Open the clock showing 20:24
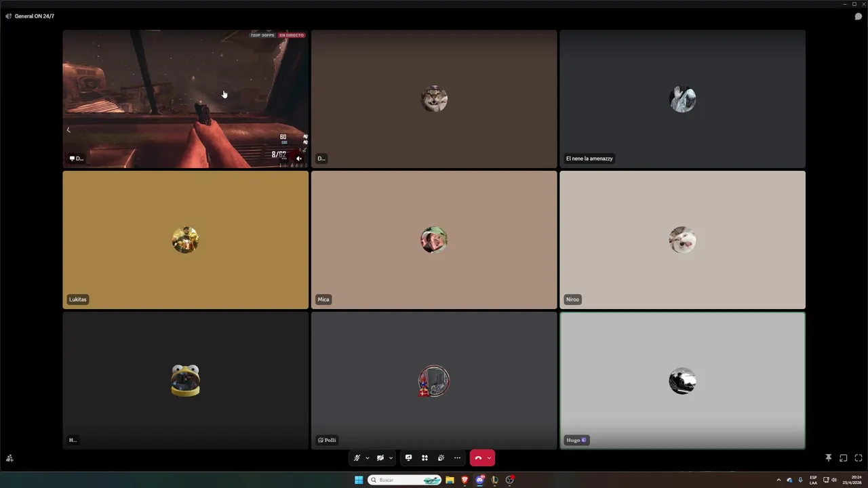Screen dimensions: 868x488 852,480
